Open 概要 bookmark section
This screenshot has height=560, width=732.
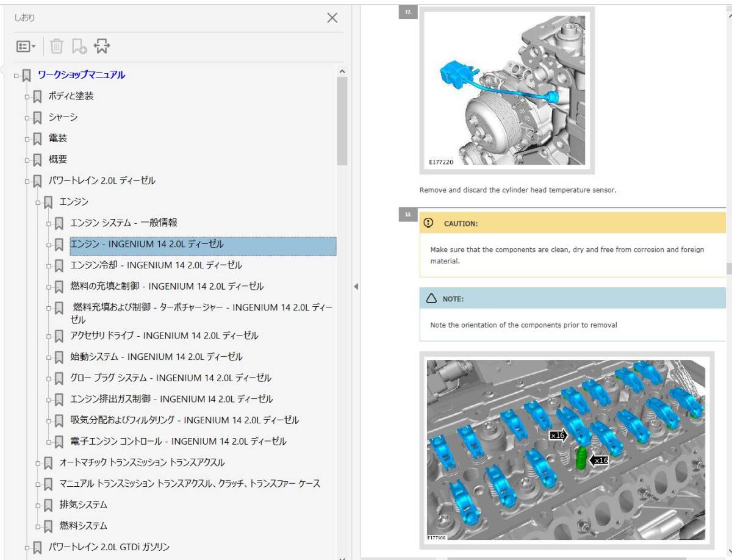point(58,160)
